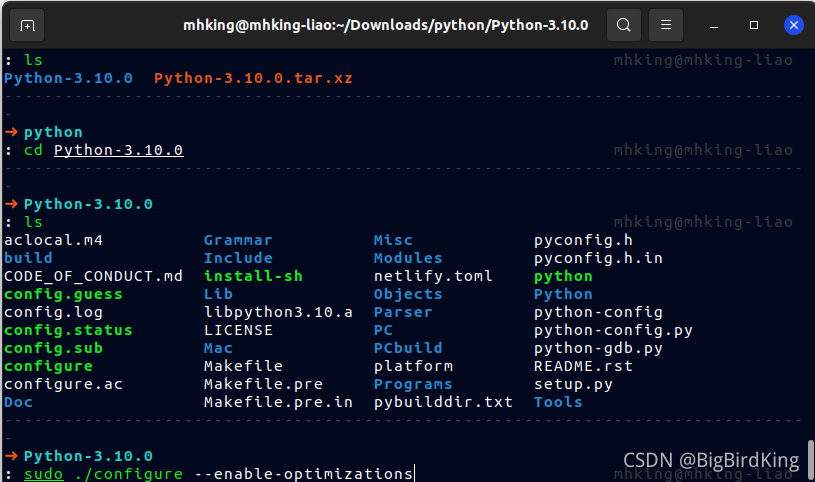Screen dimensions: 815x482
Task: Click config.status file name
Action: point(68,330)
